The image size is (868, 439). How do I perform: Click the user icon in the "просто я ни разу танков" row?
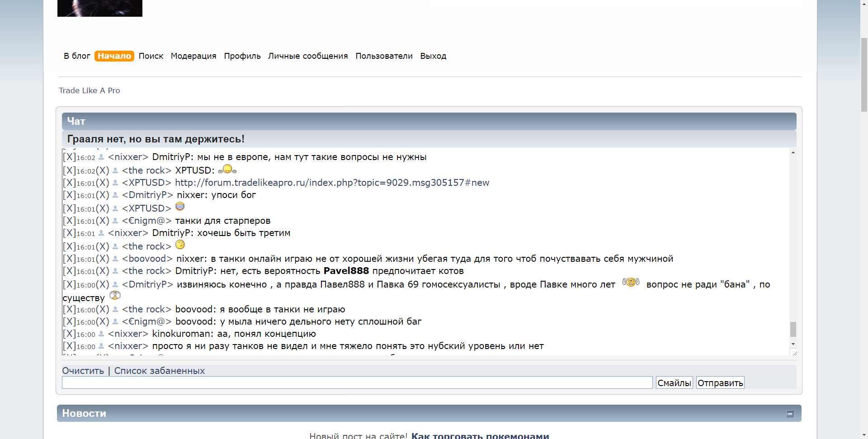coord(101,346)
